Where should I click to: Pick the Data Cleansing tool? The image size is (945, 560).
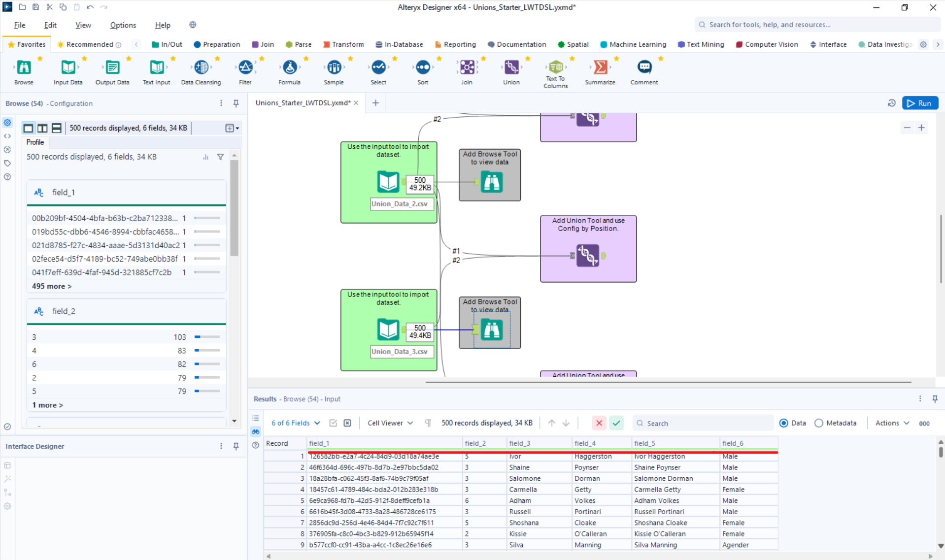pos(201,67)
